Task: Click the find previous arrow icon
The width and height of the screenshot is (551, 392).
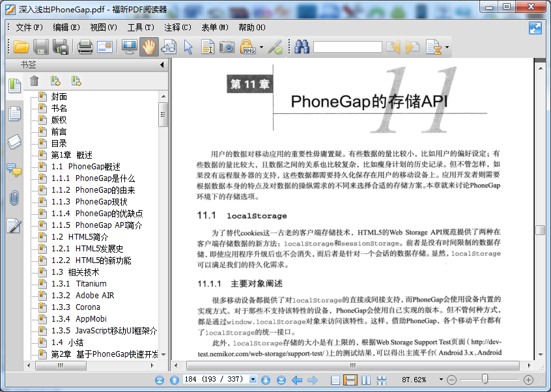Action: pos(393,47)
